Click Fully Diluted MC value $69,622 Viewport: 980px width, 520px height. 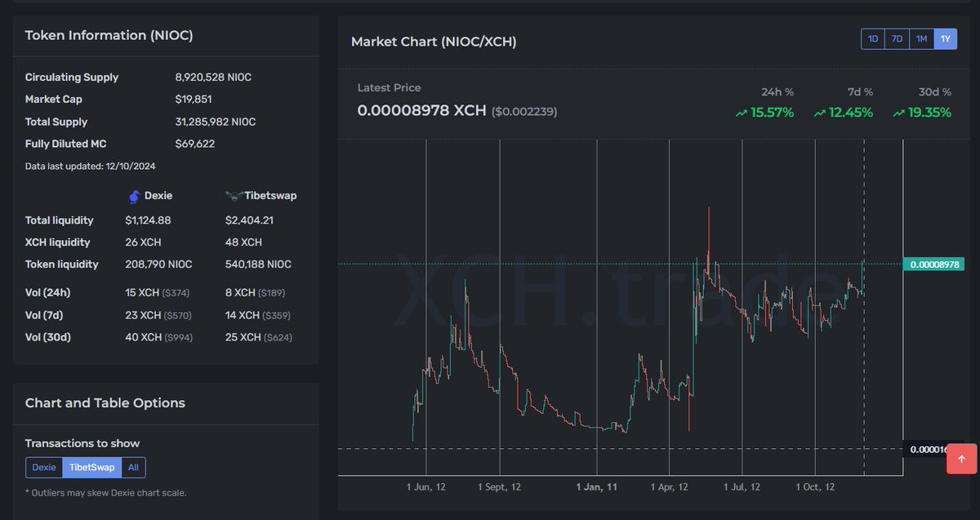[x=194, y=144]
